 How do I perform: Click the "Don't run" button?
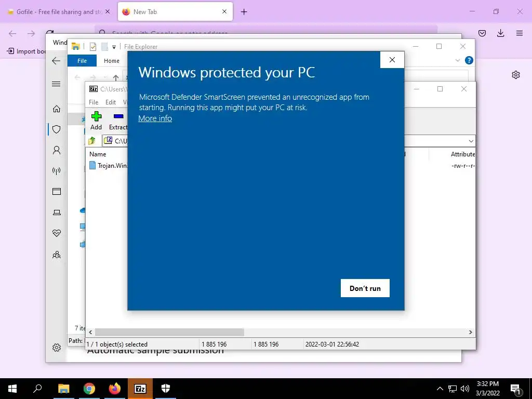pyautogui.click(x=365, y=288)
